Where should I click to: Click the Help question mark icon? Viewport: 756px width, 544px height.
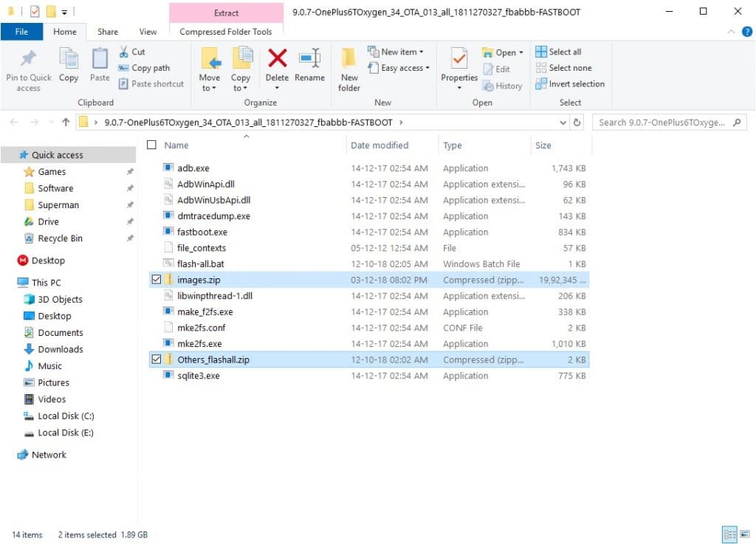click(x=747, y=32)
